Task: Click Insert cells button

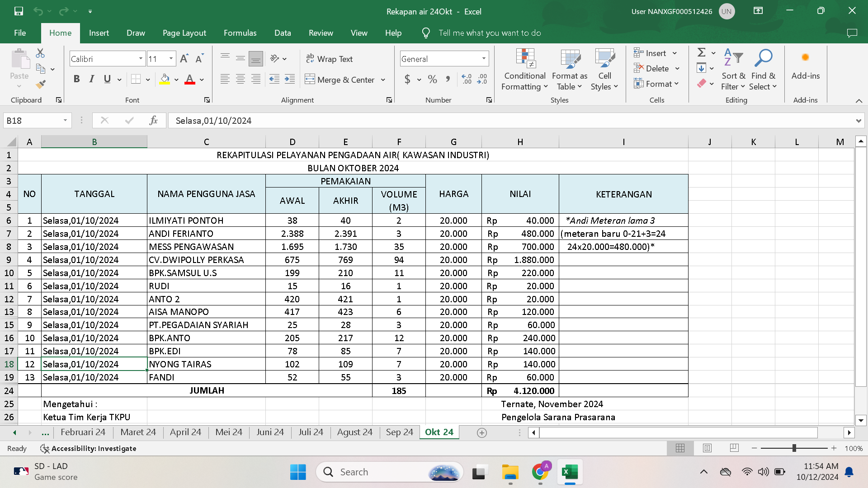Action: click(x=650, y=53)
